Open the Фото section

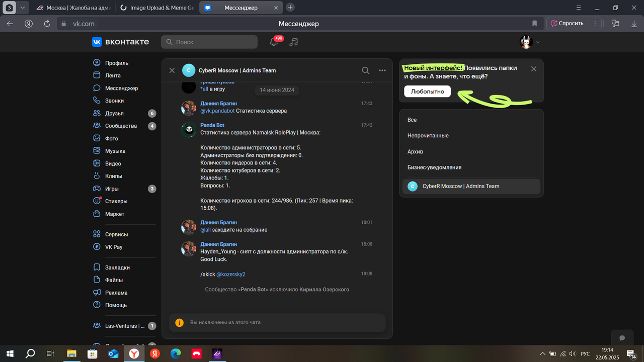click(x=112, y=138)
